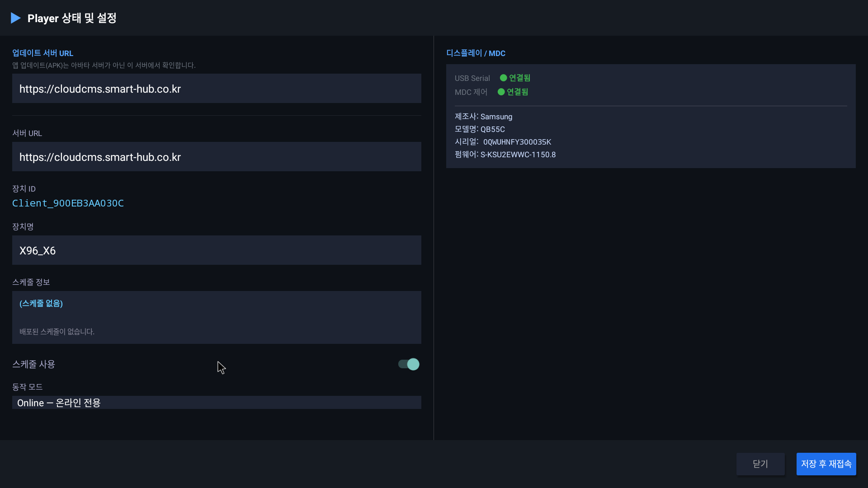Click the (스케줄 없음) schedule title
This screenshot has height=488, width=868.
point(41,303)
